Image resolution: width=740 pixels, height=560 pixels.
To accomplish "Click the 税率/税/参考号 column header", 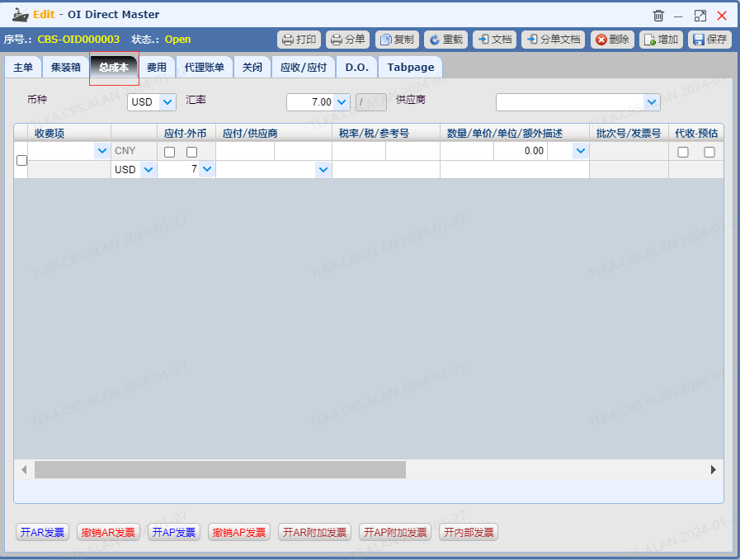I will pos(386,133).
